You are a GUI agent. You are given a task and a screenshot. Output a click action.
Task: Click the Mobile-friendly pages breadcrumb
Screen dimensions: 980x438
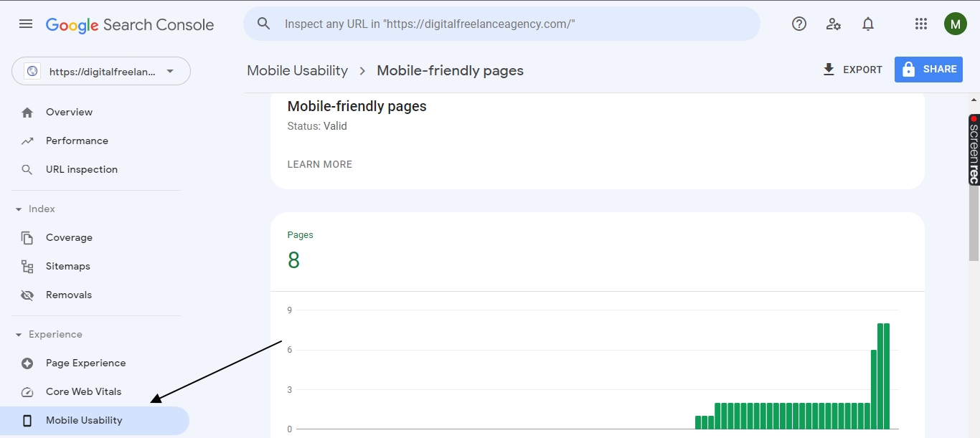(x=450, y=71)
